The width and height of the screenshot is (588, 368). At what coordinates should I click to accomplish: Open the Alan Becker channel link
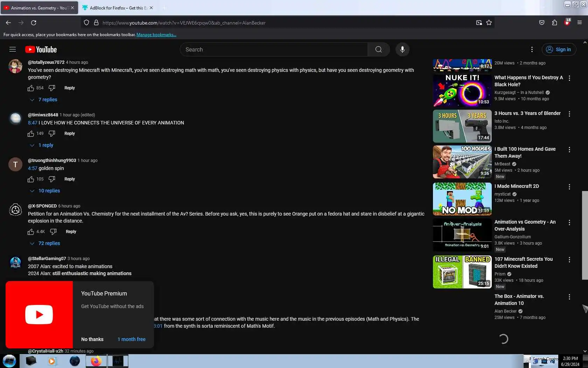coord(505,311)
